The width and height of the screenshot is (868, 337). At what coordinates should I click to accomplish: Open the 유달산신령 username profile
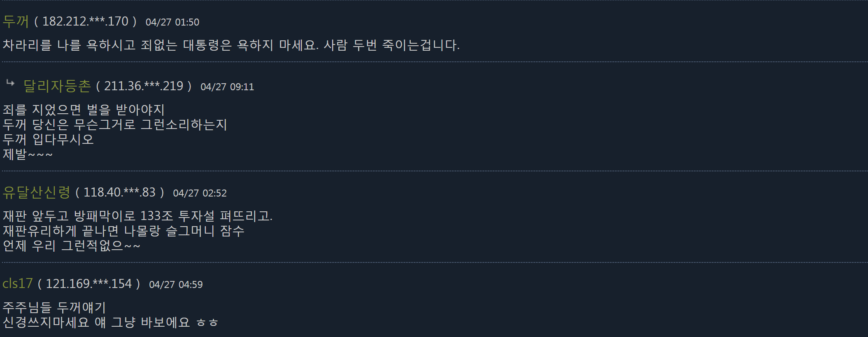point(37,192)
